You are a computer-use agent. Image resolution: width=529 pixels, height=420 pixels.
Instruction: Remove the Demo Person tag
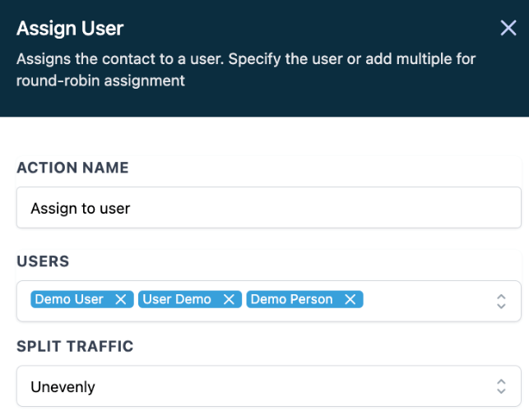350,299
